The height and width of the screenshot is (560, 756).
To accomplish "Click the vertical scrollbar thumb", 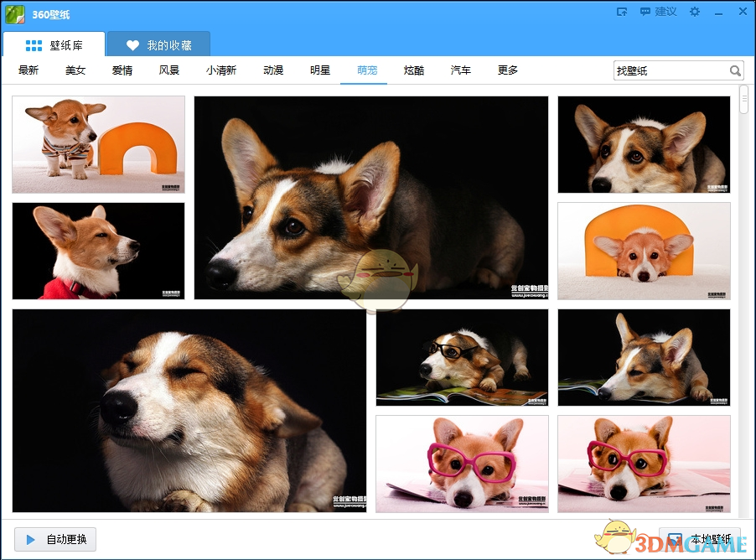I will tap(743, 100).
